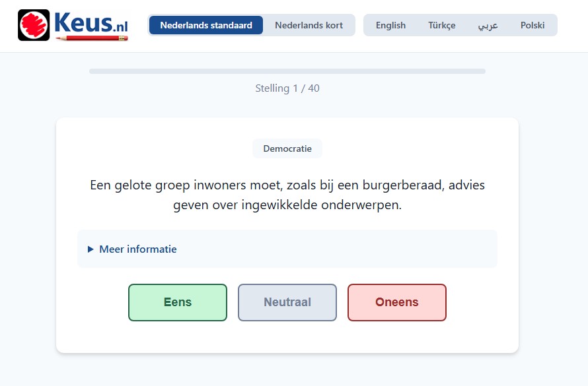Click the Democratie category tag

click(x=287, y=148)
